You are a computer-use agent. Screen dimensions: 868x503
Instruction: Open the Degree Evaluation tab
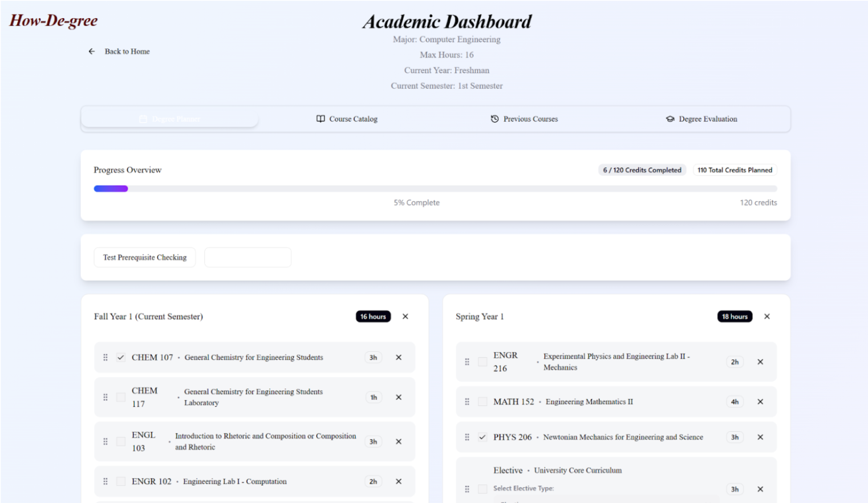[x=701, y=119]
